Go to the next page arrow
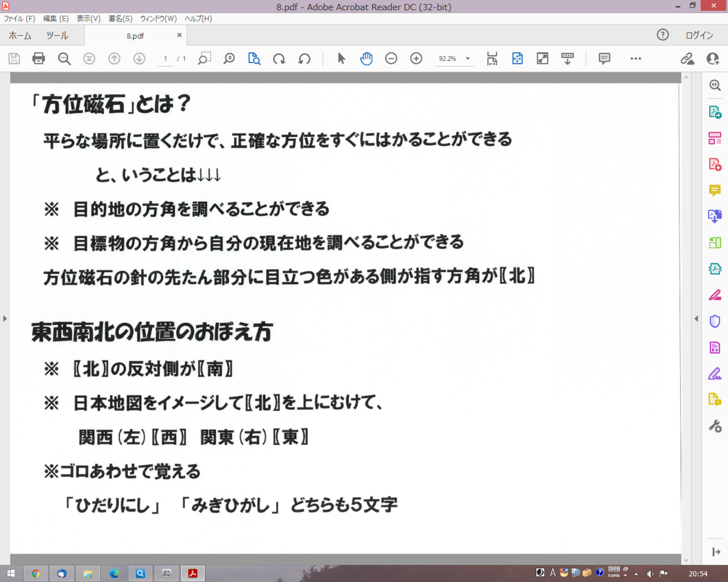This screenshot has height=582, width=728. (139, 59)
